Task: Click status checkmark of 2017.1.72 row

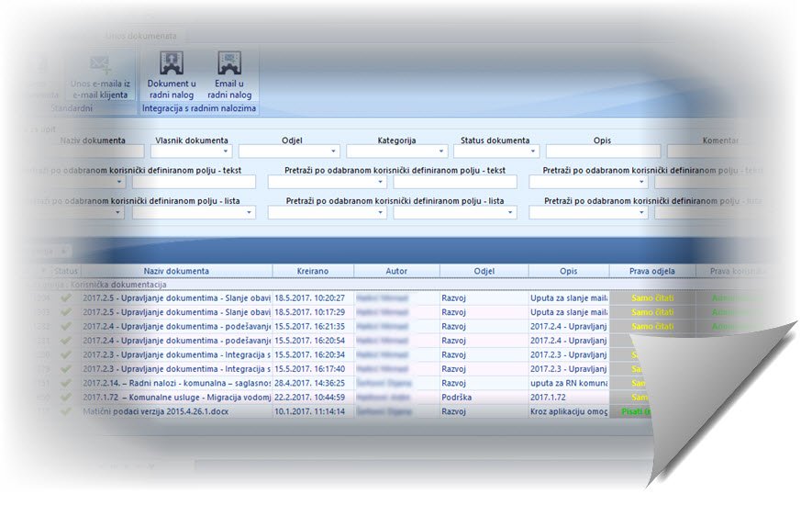Action: tap(65, 397)
